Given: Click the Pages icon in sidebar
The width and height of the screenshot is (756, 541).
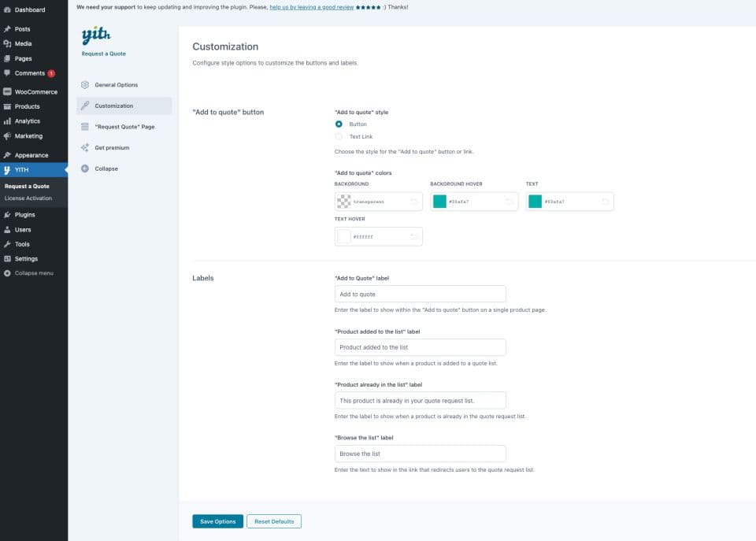Looking at the screenshot, I should point(7,58).
